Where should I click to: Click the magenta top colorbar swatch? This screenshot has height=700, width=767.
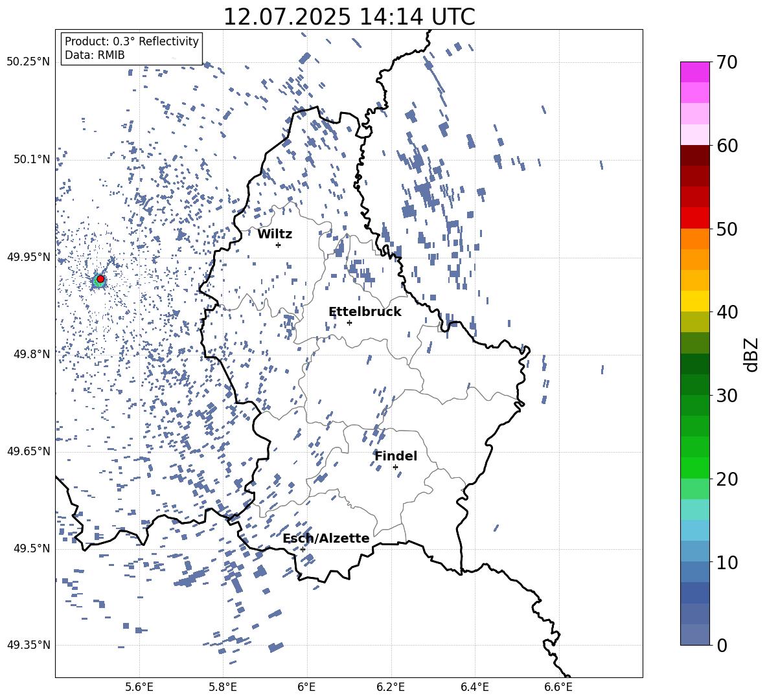[x=695, y=72]
